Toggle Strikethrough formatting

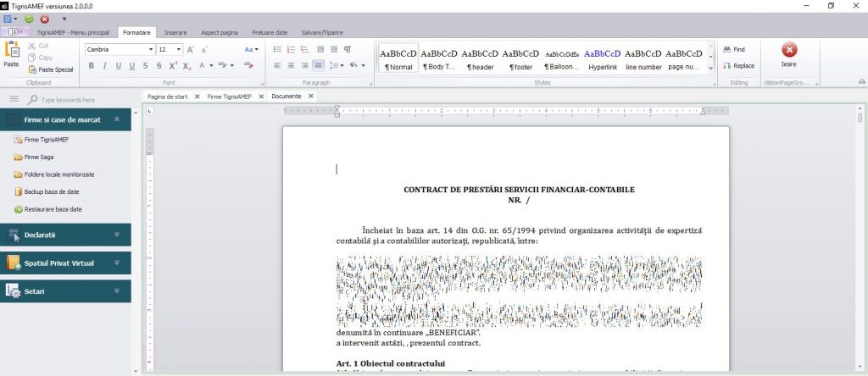(145, 66)
